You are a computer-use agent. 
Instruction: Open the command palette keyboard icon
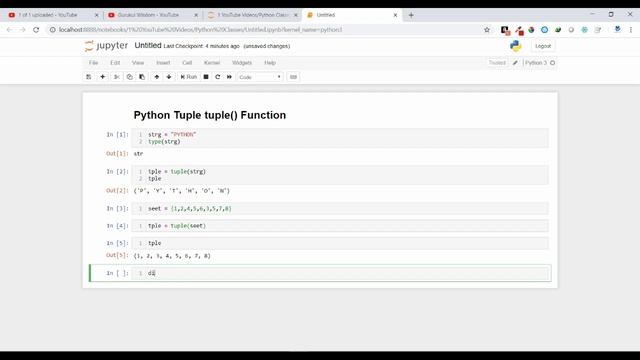(x=293, y=77)
